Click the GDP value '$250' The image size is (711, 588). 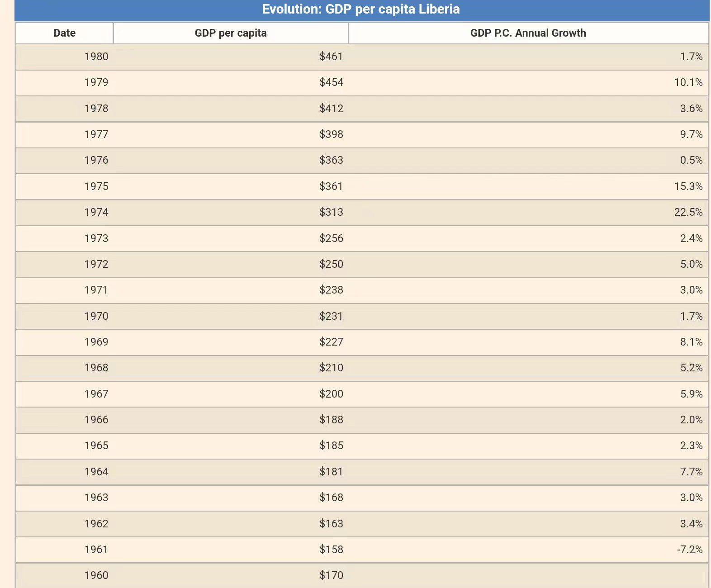[x=331, y=264]
